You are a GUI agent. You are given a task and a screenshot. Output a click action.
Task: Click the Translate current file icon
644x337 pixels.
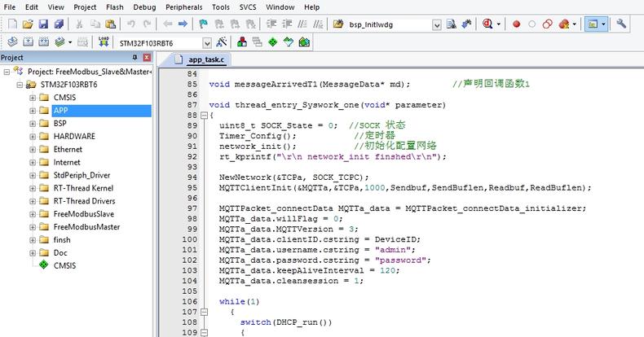coord(13,42)
